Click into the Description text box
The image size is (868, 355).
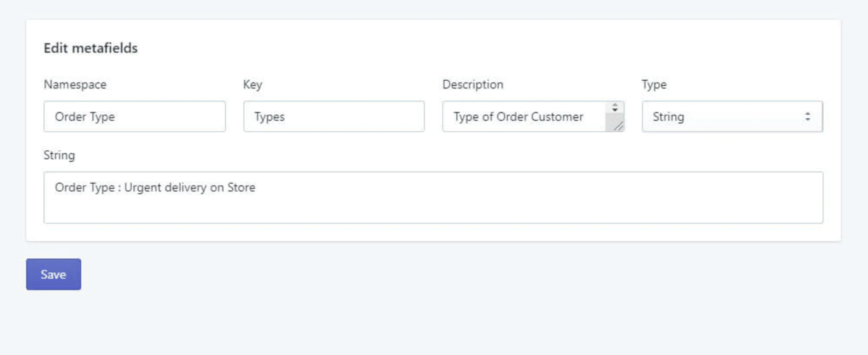pos(525,117)
